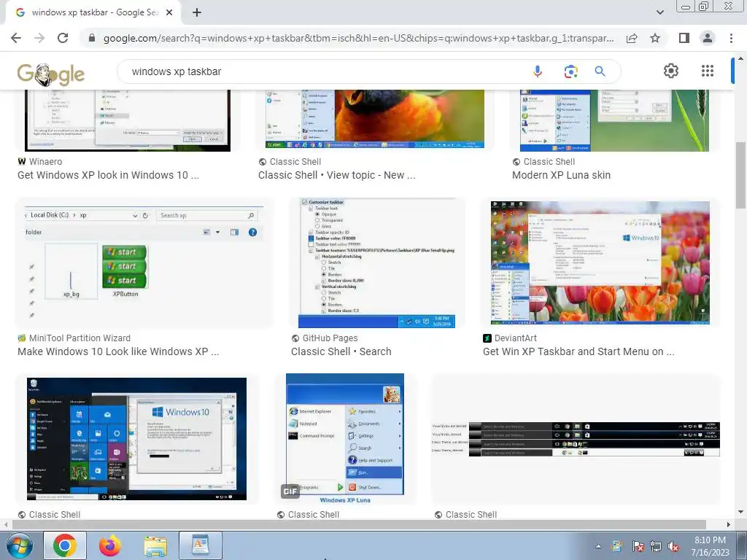Screen dimensions: 747x560
Task: Share this page via share icon
Action: pyautogui.click(x=632, y=38)
